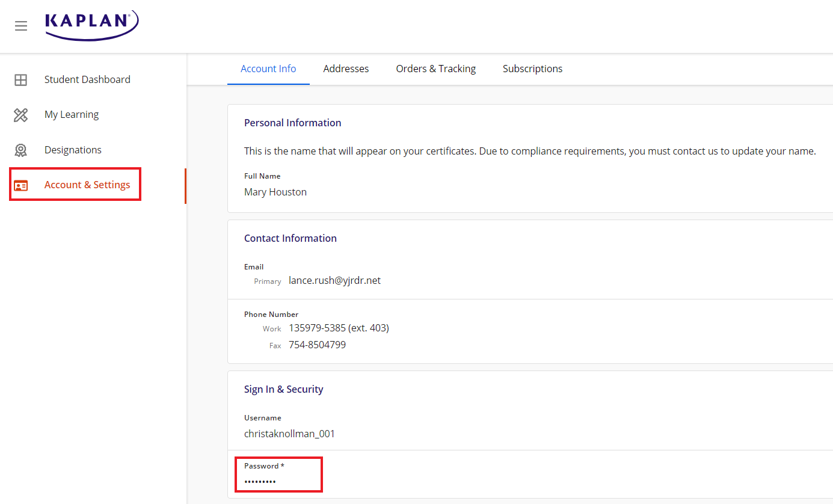Open the Addresses tab
This screenshot has width=833, height=504.
pyautogui.click(x=346, y=69)
